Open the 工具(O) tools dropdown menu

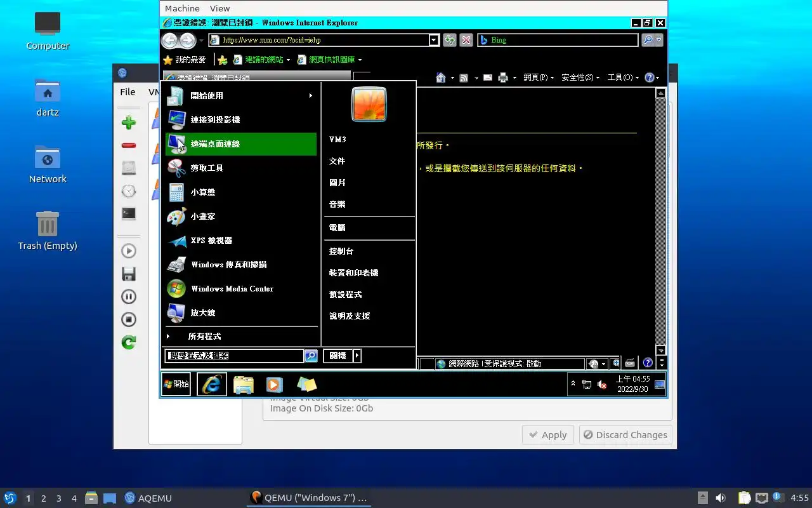(x=624, y=77)
